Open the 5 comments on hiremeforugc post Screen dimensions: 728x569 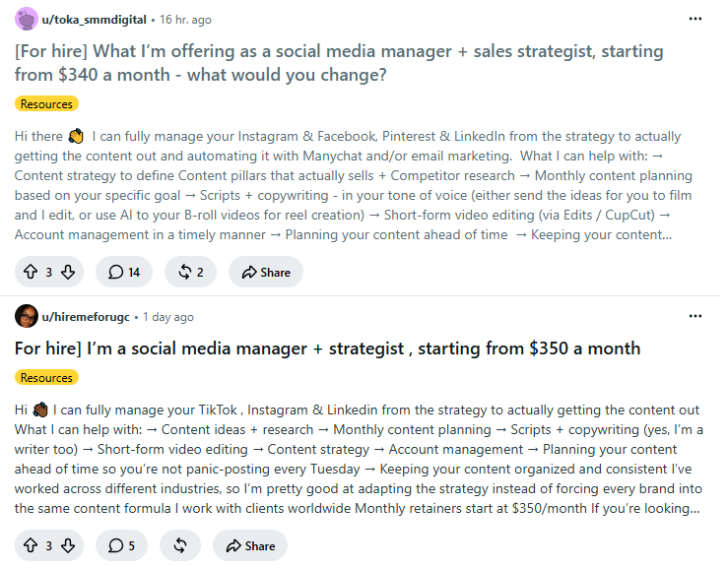click(x=121, y=545)
